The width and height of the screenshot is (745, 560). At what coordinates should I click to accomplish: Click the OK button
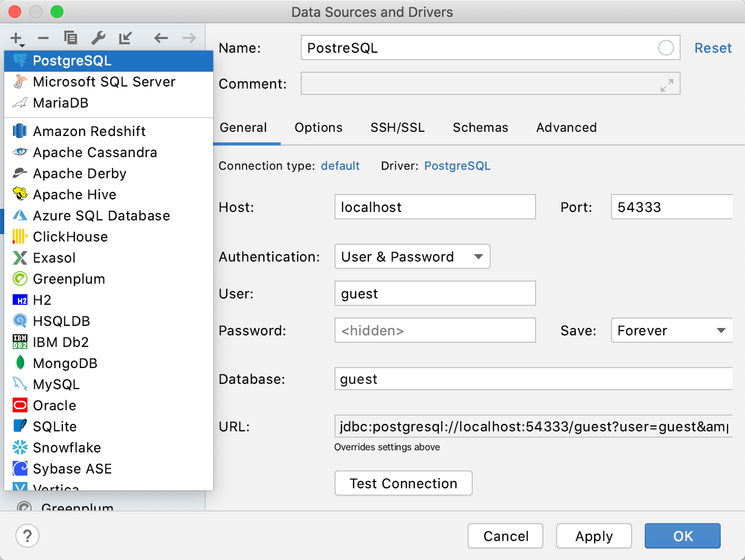pos(683,536)
